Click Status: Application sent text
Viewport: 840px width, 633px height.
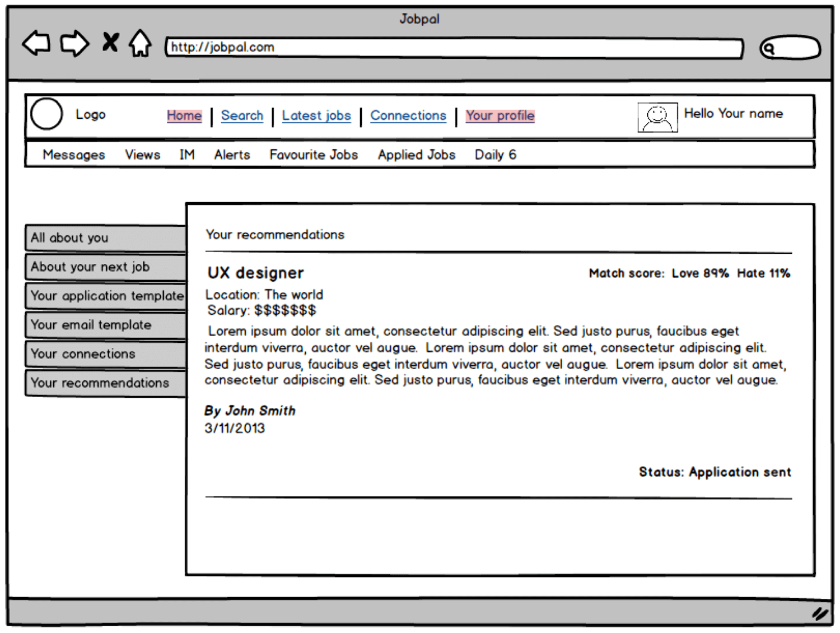715,472
